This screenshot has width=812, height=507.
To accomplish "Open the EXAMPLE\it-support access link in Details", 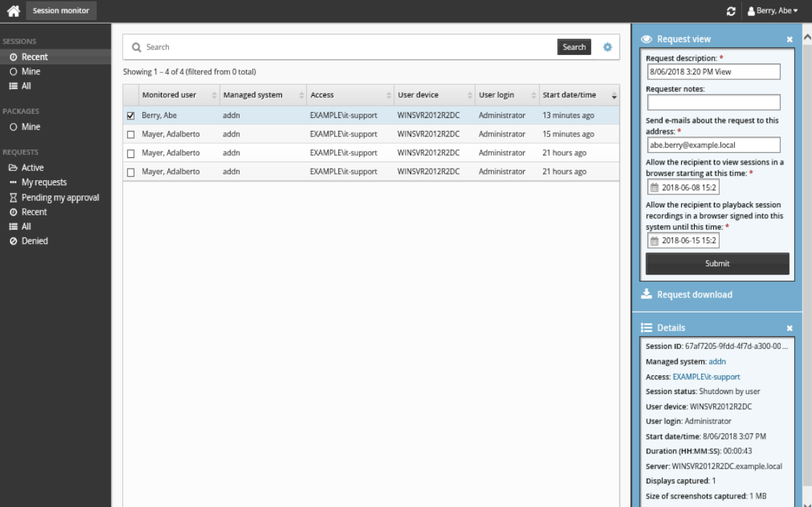I will click(x=706, y=377).
